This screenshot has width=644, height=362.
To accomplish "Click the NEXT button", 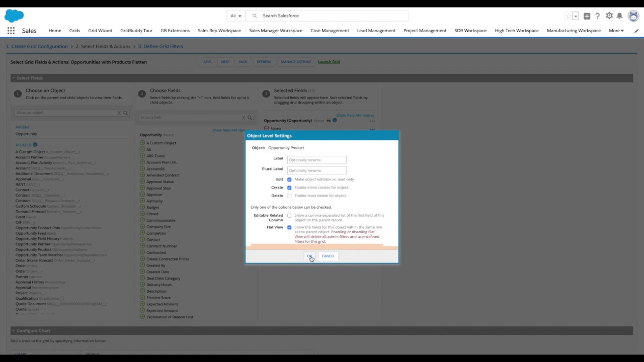I will tap(225, 62).
